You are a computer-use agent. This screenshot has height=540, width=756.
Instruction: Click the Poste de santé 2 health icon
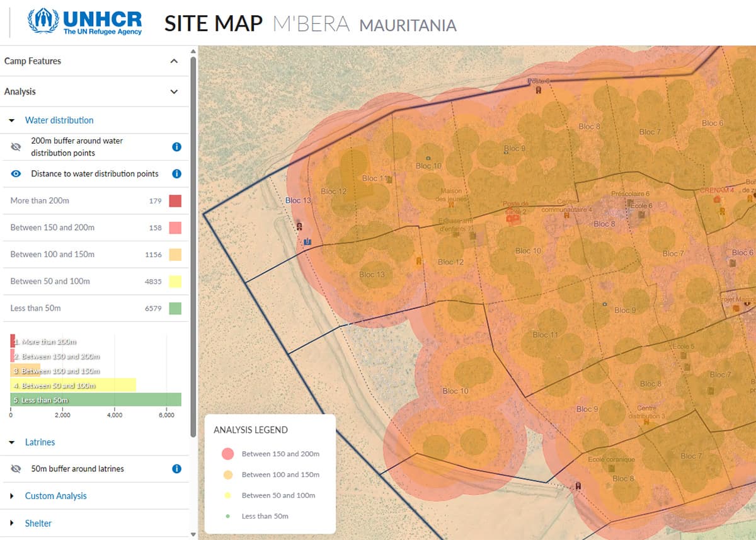point(510,217)
